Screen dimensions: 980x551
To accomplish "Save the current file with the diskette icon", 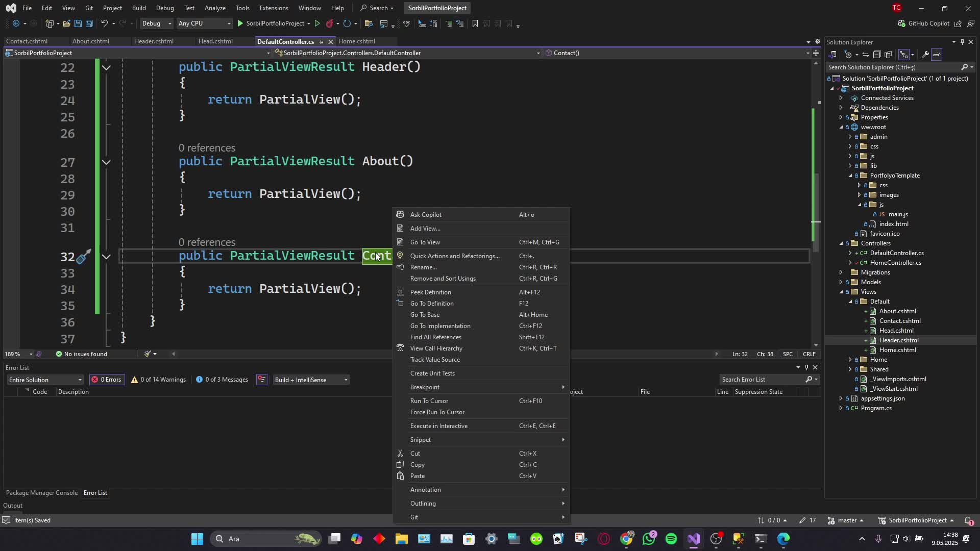I will click(78, 23).
